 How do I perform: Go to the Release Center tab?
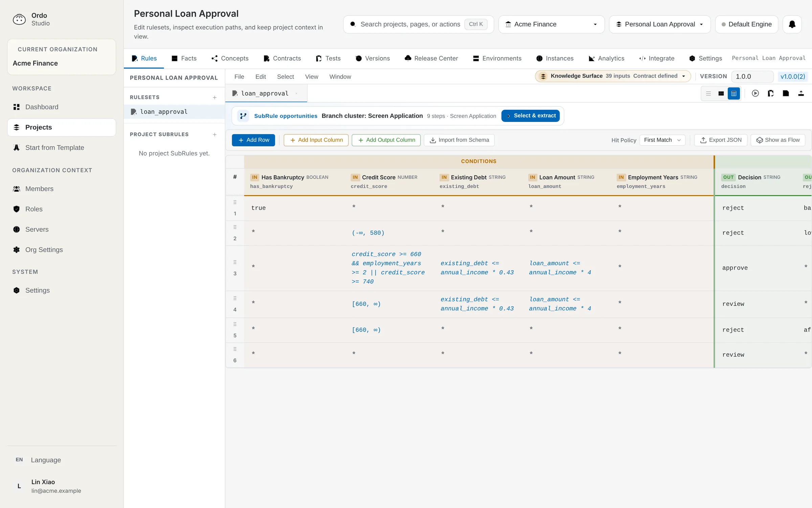pyautogui.click(x=431, y=59)
